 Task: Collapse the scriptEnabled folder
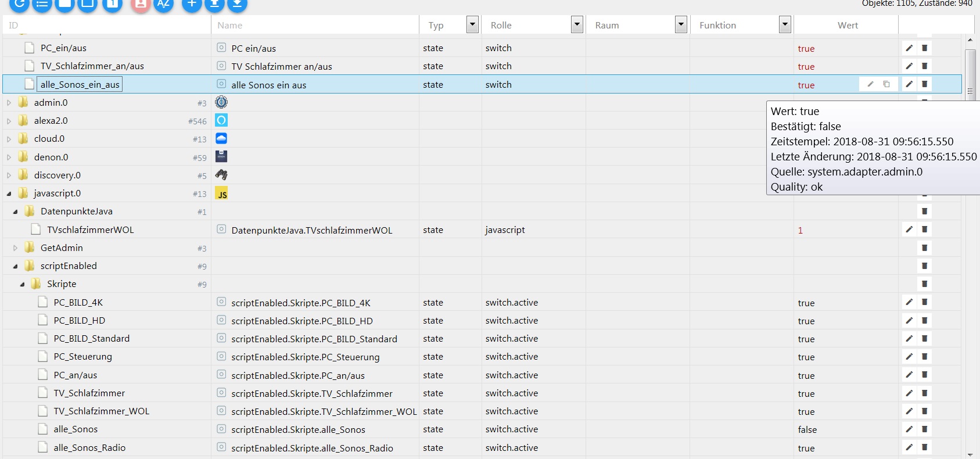(x=15, y=266)
